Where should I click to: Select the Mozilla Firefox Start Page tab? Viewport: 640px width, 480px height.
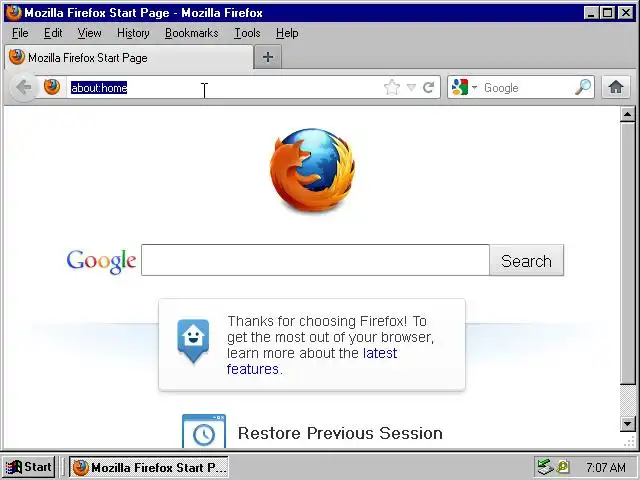[x=129, y=58]
